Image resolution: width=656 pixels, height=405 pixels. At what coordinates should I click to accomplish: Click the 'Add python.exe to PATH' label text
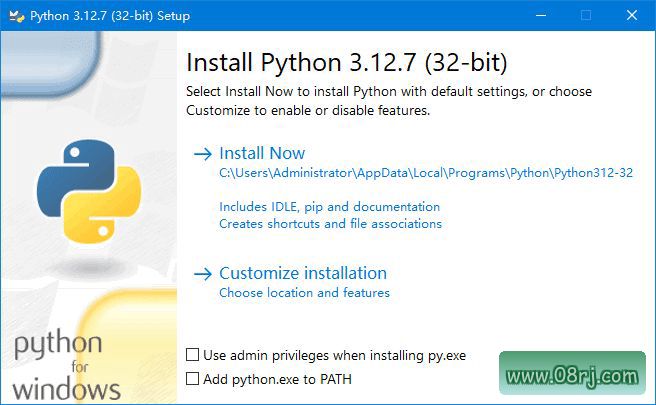click(x=277, y=379)
